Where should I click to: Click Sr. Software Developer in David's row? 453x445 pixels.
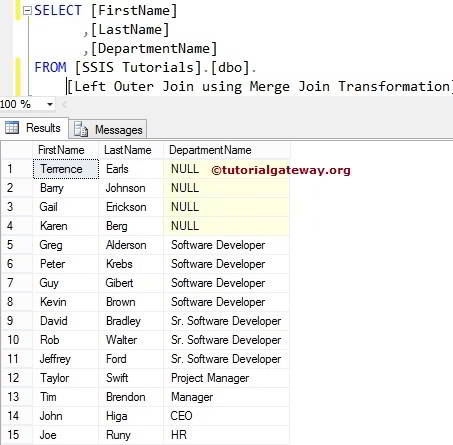point(226,321)
